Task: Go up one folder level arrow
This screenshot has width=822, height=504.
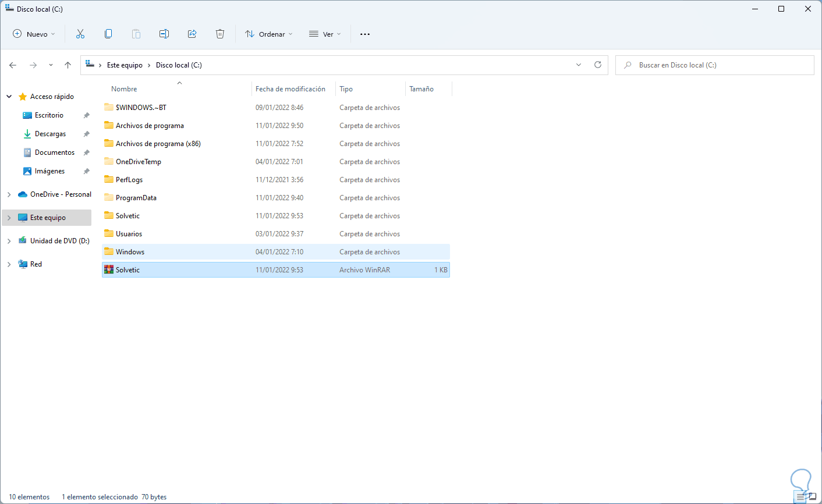Action: (68, 65)
